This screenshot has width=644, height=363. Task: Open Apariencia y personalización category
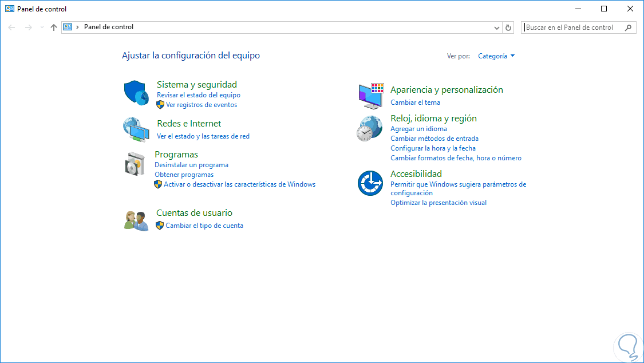[x=447, y=90]
